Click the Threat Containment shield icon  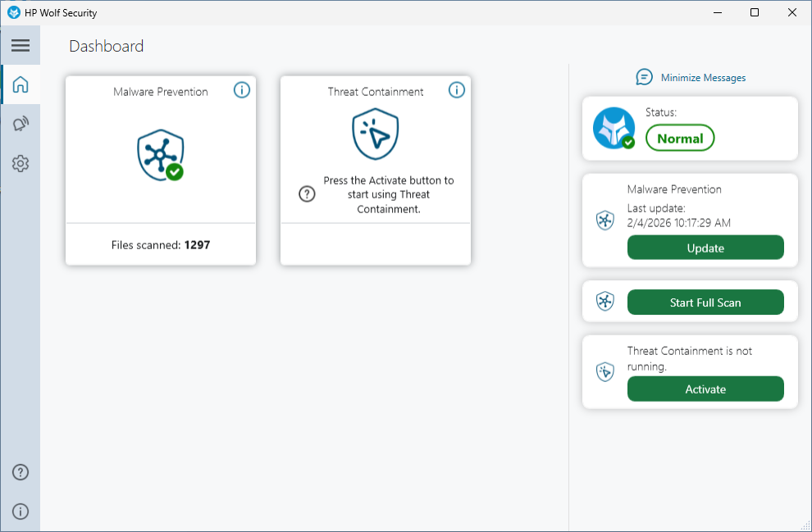tap(375, 134)
